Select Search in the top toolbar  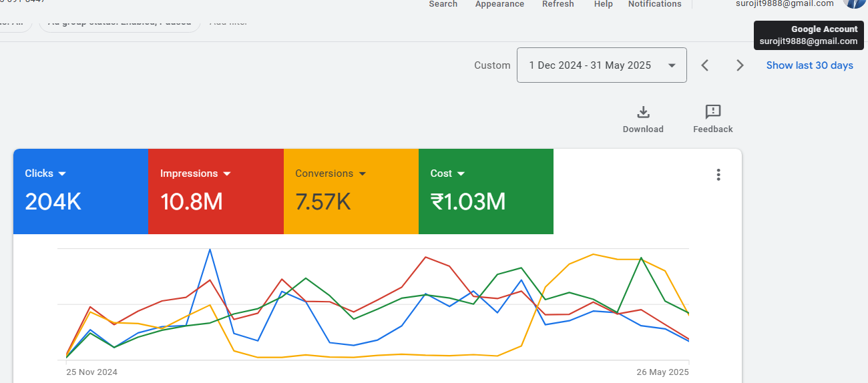pyautogui.click(x=443, y=4)
